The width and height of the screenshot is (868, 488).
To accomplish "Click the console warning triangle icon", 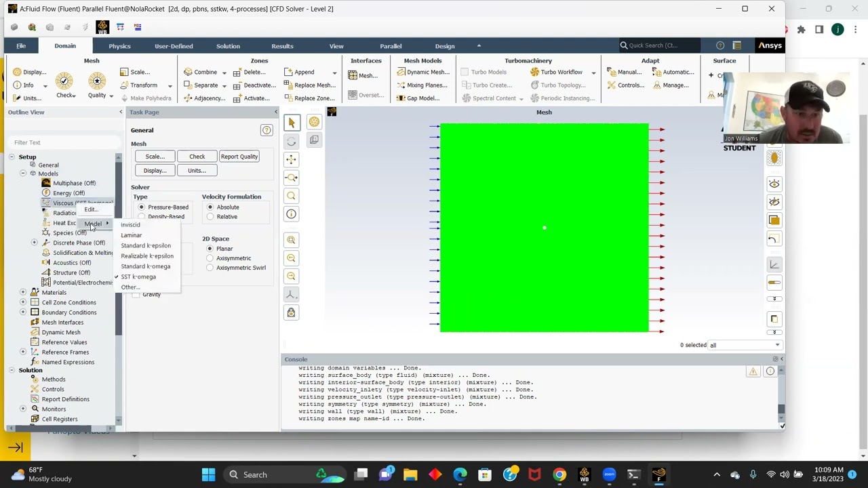I will tap(753, 371).
